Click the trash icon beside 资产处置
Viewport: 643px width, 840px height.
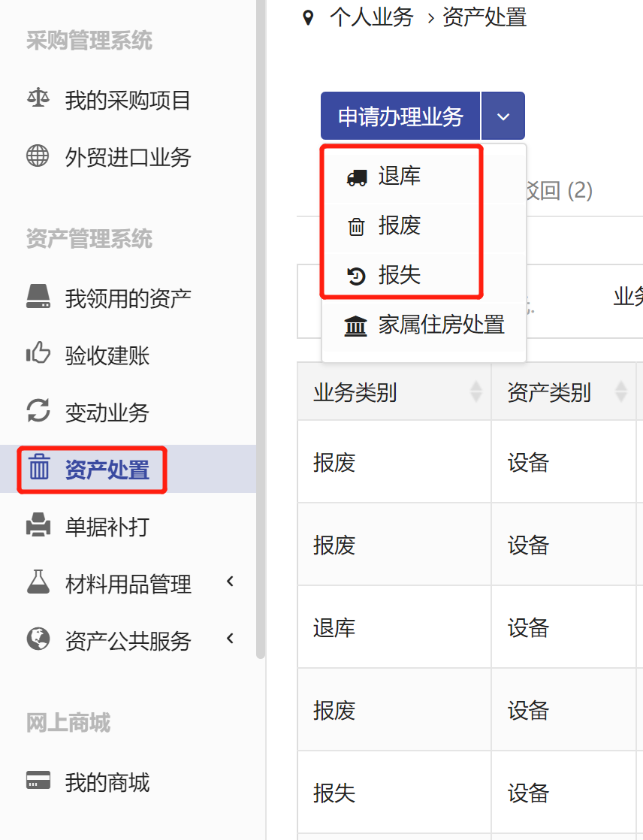[x=38, y=468]
